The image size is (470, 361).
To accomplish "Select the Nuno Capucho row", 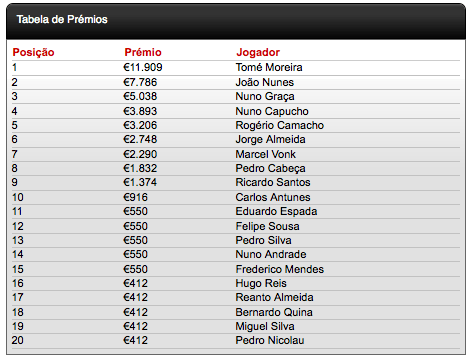I will (x=236, y=111).
